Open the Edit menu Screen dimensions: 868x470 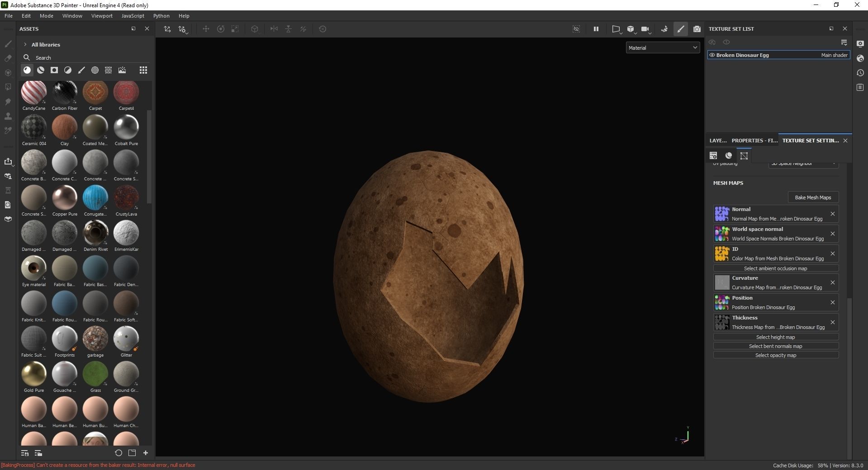[26, 16]
